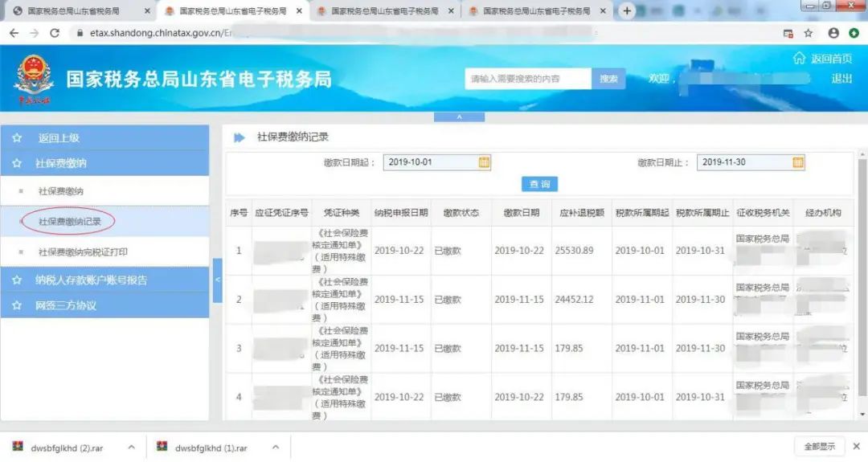This screenshot has height=462, width=868.
Task: Click the blue arrow icon before 社保费缴纳记录 title
Action: pyautogui.click(x=240, y=137)
